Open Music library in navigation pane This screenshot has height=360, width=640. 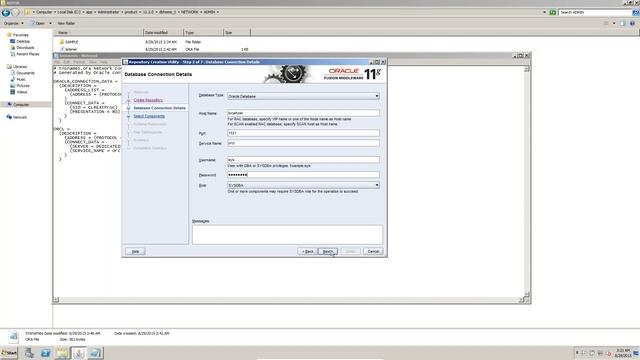21,79
